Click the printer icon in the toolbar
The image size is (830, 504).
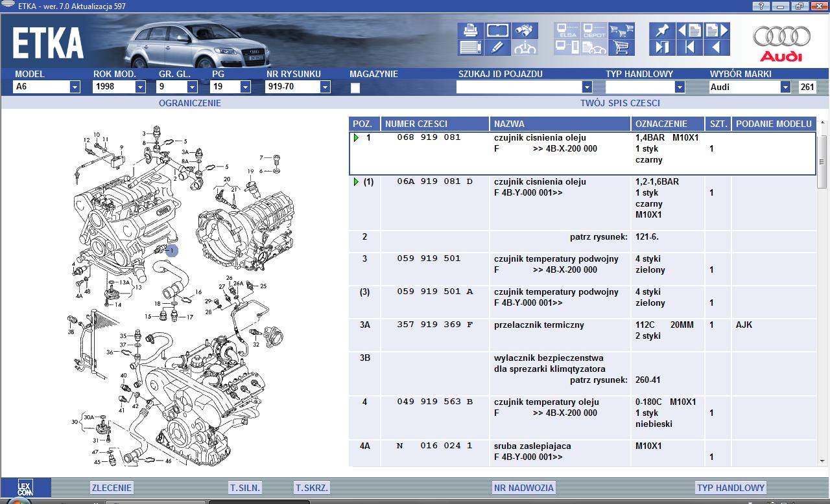pyautogui.click(x=470, y=30)
